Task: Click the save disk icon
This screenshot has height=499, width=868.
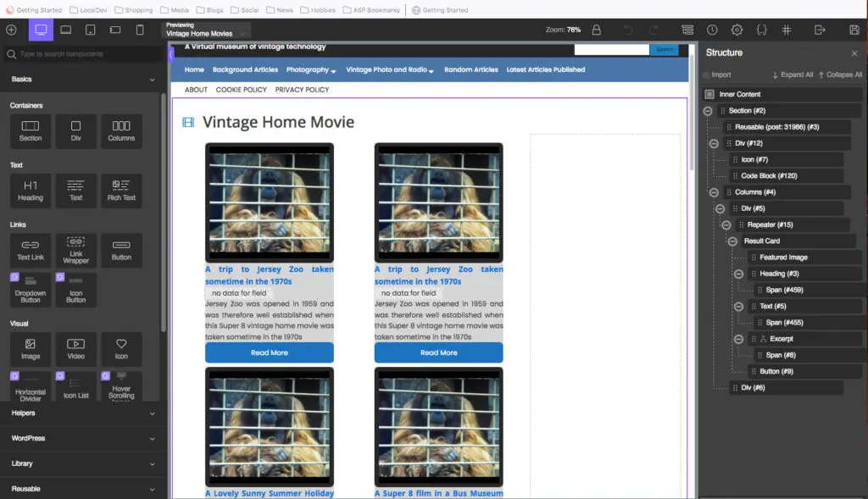Action: (854, 30)
